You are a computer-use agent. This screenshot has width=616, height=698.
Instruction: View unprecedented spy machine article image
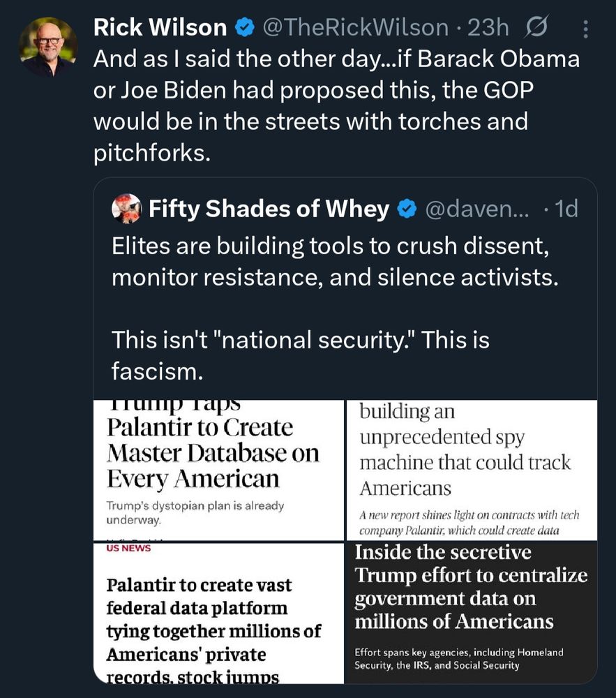coord(472,470)
